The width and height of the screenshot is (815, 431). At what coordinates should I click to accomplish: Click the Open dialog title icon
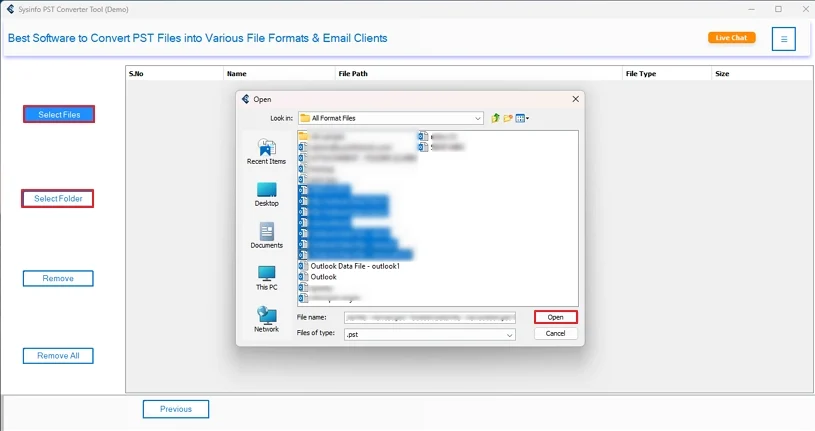[x=246, y=99]
